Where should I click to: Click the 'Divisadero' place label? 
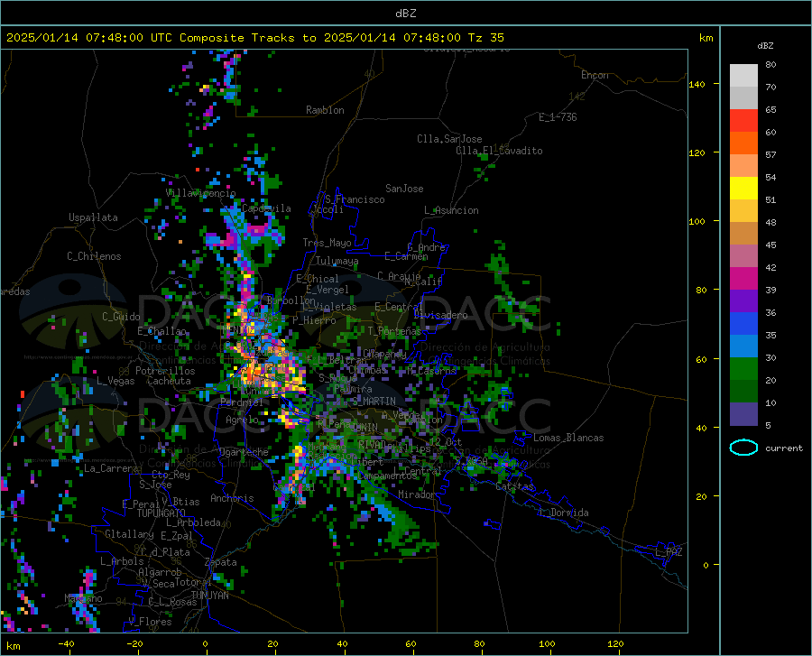[440, 315]
